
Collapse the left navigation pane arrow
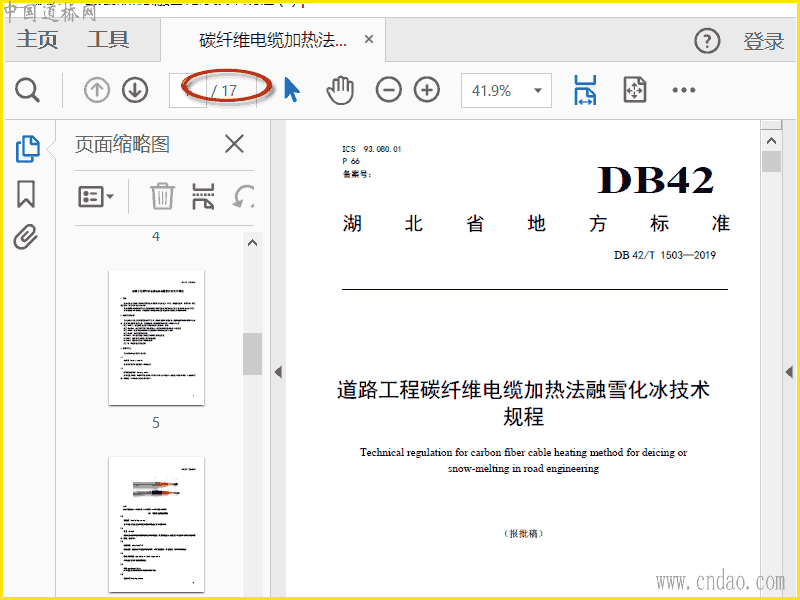click(278, 372)
